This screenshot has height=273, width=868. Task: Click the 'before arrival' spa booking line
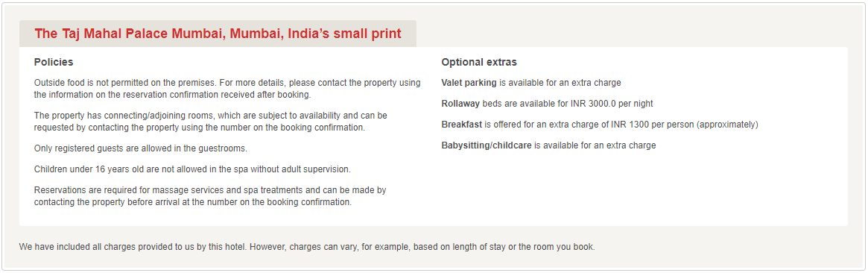(x=193, y=202)
